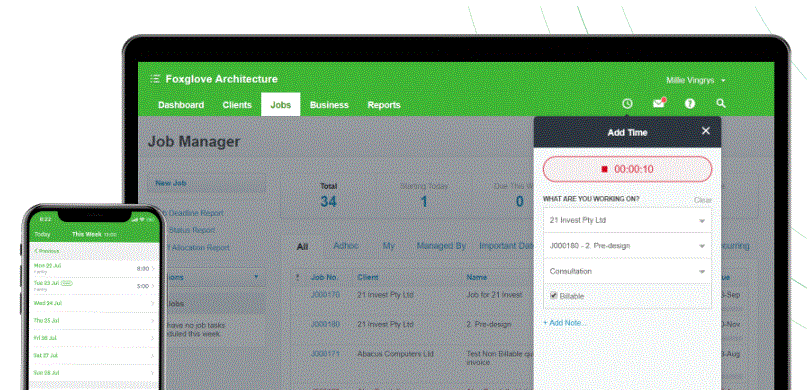
Task: Open Mon 22 Jul entry on phone
Action: (94, 269)
